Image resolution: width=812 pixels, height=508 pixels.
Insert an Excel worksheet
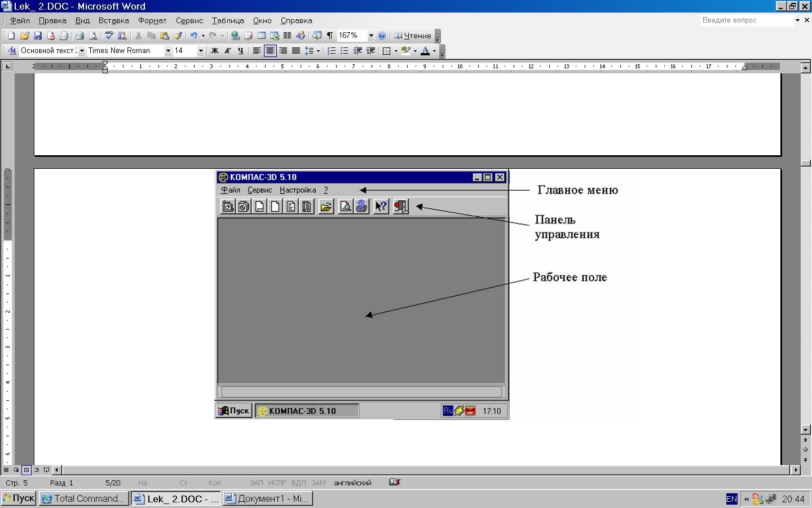coord(275,36)
